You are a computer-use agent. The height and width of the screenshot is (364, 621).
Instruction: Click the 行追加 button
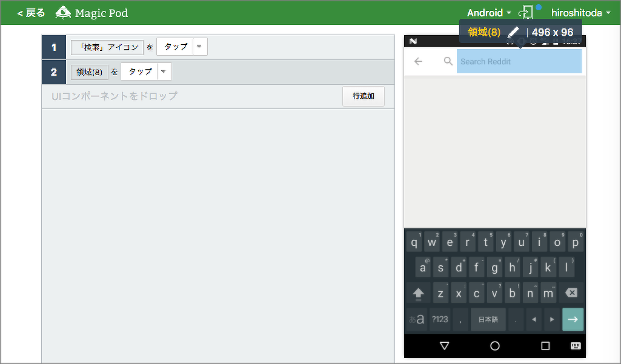[363, 96]
